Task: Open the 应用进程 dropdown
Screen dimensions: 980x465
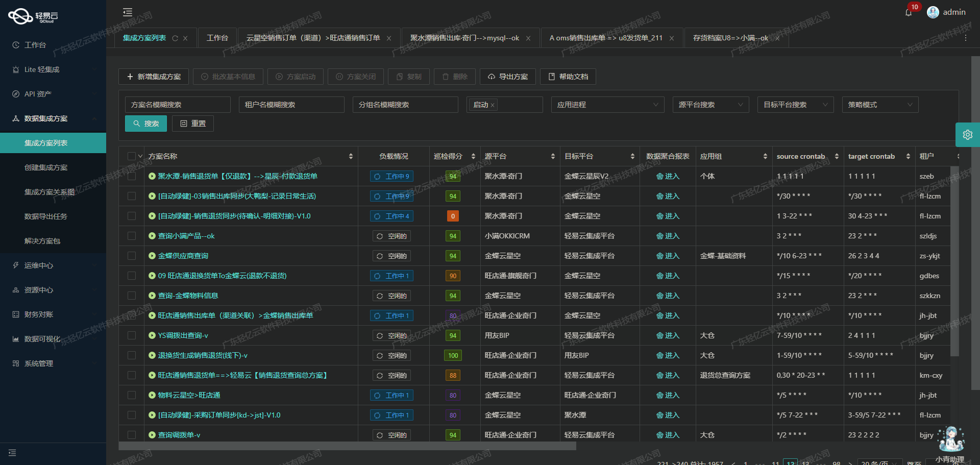Action: tap(608, 105)
